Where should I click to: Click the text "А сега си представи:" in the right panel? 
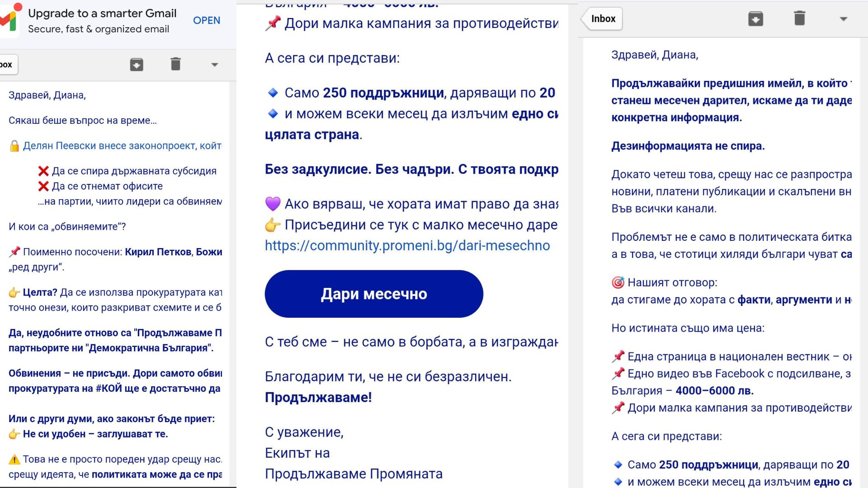(x=666, y=436)
